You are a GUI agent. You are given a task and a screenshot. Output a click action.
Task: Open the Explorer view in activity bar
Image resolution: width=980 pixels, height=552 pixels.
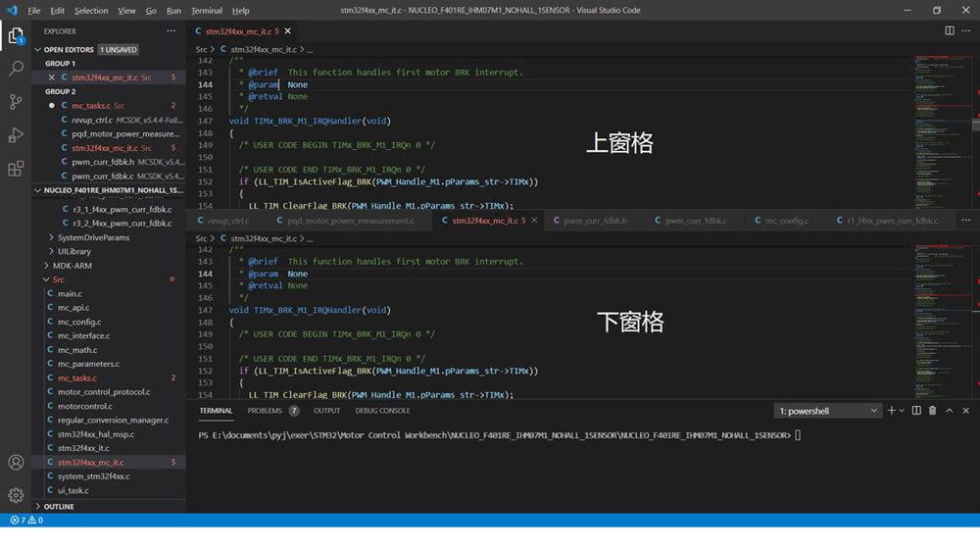click(x=16, y=35)
